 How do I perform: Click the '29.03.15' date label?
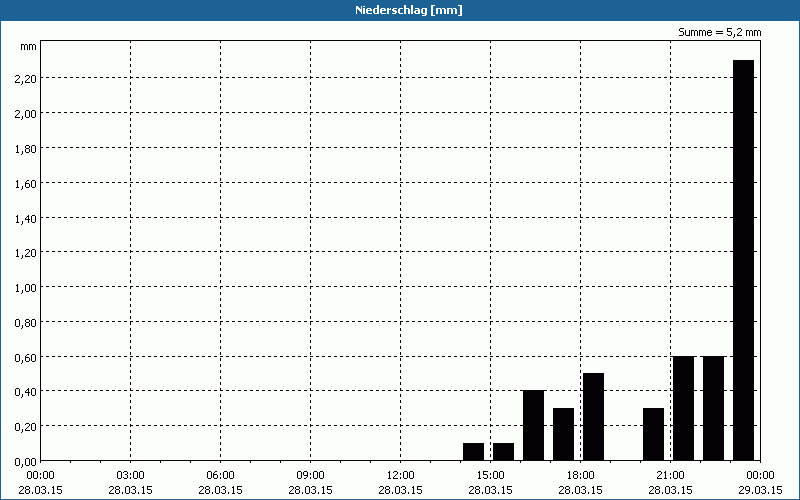click(760, 490)
